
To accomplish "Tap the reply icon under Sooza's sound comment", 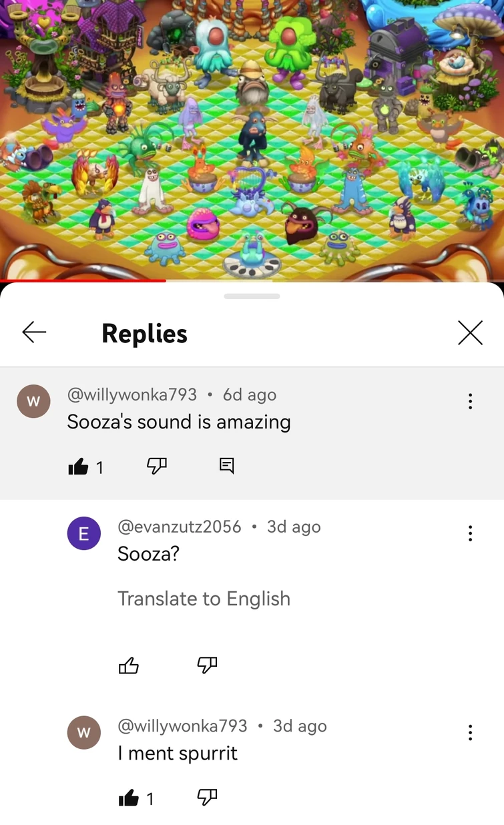I will [x=227, y=466].
